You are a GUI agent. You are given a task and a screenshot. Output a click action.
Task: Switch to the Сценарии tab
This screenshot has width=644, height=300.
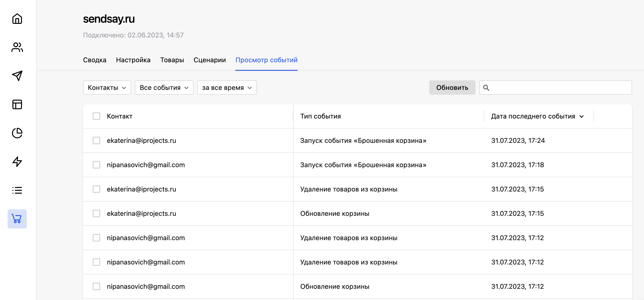(210, 60)
